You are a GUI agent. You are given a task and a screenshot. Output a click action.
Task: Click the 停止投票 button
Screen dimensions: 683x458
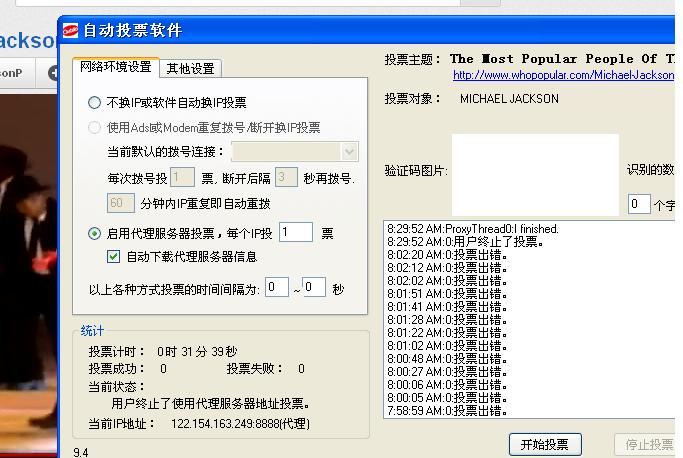pyautogui.click(x=648, y=444)
